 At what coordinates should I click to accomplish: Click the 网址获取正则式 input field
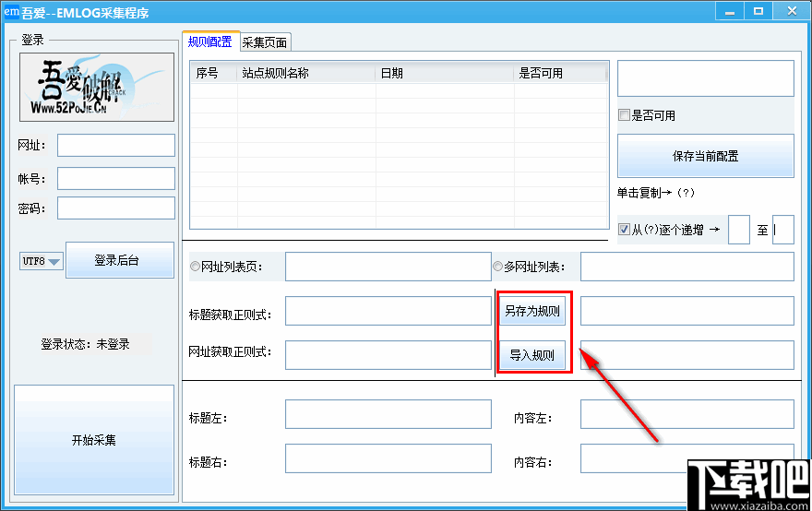(x=388, y=355)
